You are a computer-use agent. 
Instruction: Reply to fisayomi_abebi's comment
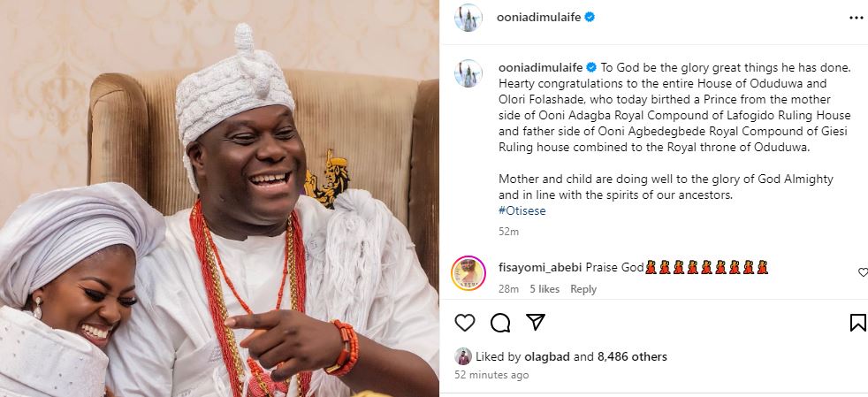coord(583,289)
